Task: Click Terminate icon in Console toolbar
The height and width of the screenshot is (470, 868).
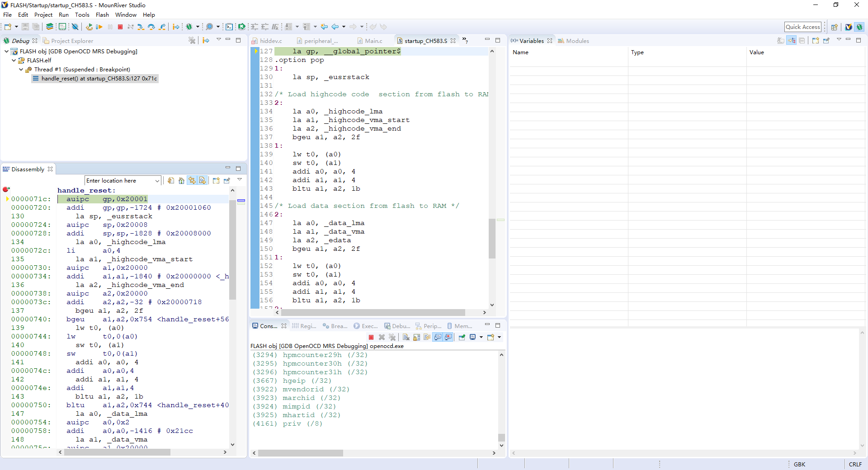Action: (x=371, y=337)
